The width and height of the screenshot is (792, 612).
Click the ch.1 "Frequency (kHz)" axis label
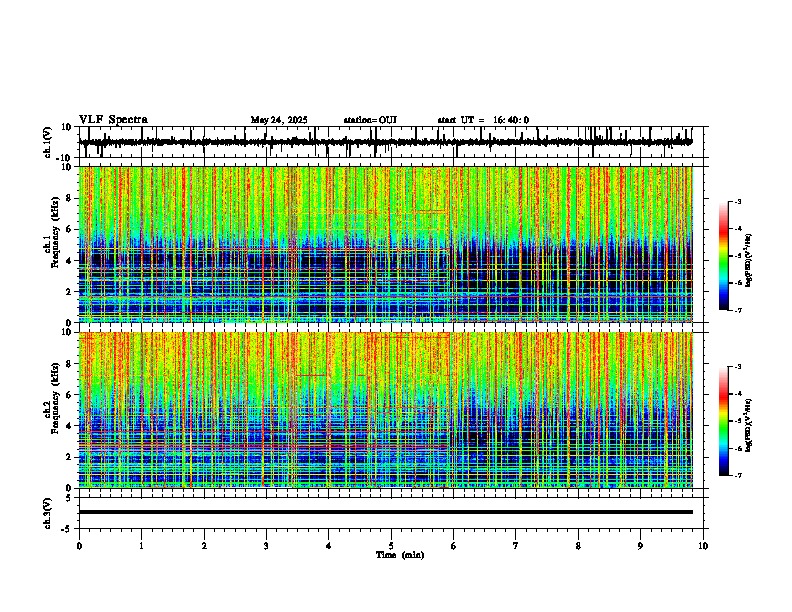(x=56, y=232)
